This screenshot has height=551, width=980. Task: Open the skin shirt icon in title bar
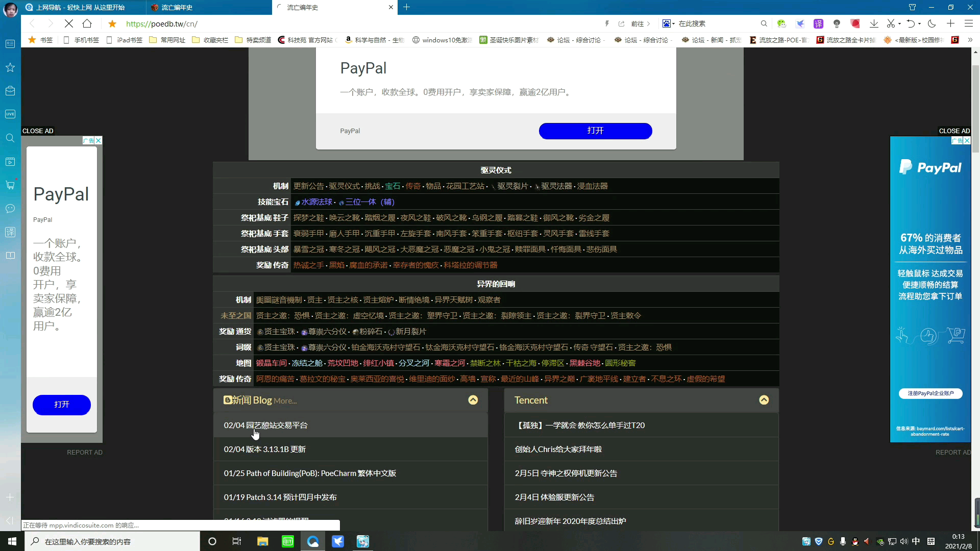[x=912, y=7]
